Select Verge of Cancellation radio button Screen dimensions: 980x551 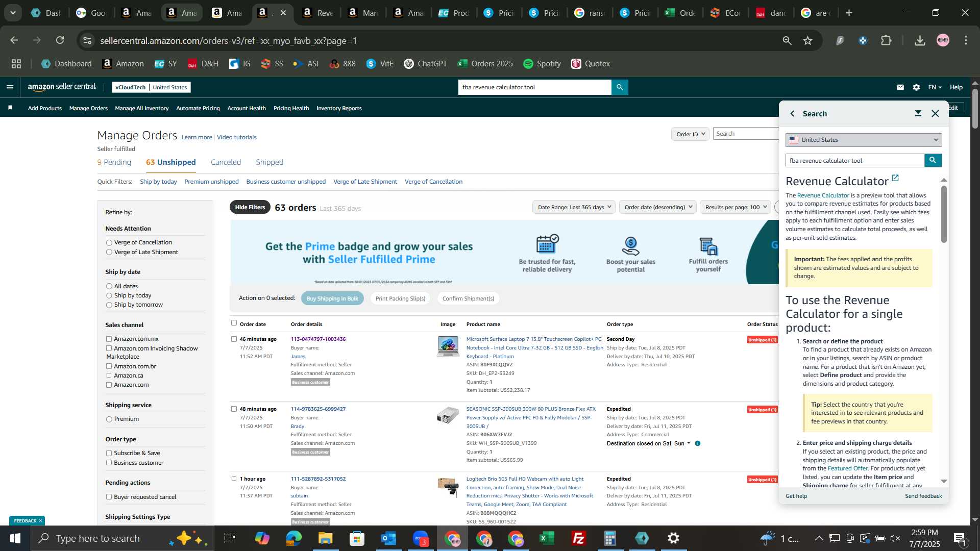109,243
